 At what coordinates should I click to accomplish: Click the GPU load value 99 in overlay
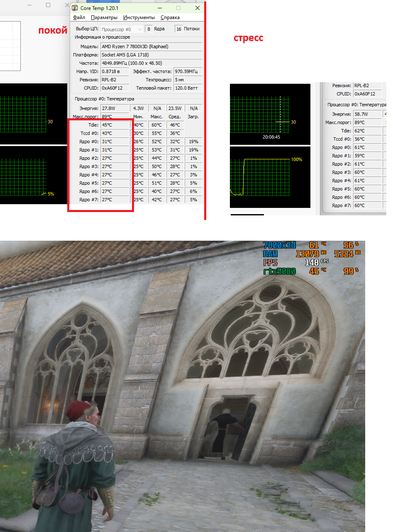coord(349,271)
